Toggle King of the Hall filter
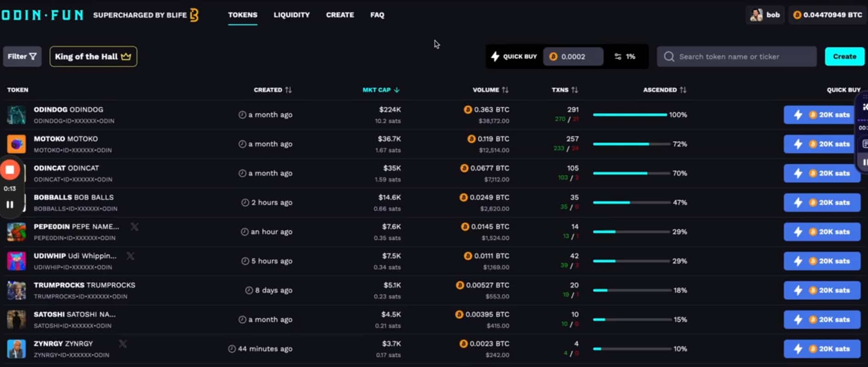868x367 pixels. [x=93, y=56]
